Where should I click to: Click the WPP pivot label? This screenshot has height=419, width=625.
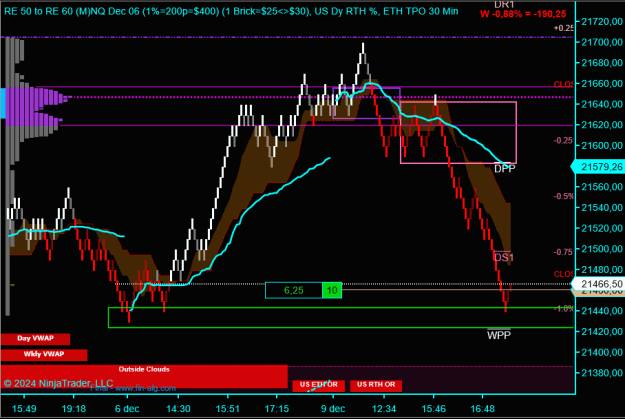click(499, 335)
